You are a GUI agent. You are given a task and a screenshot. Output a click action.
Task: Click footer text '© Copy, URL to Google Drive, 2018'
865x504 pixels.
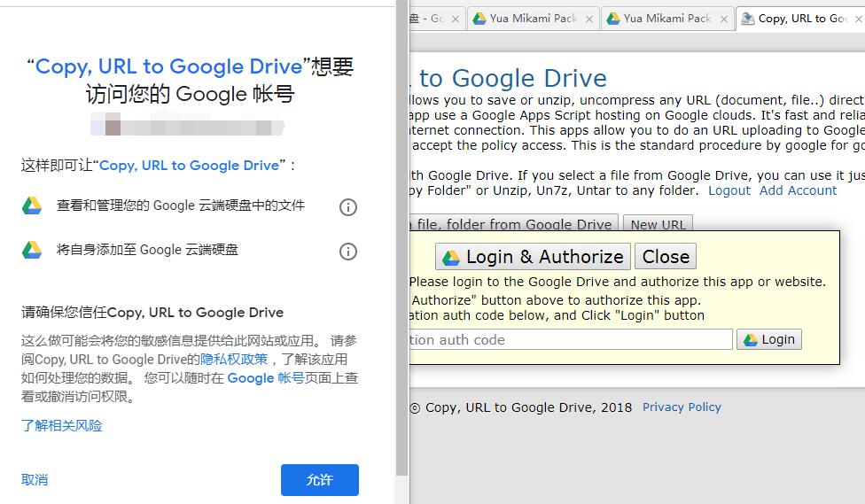(x=521, y=407)
